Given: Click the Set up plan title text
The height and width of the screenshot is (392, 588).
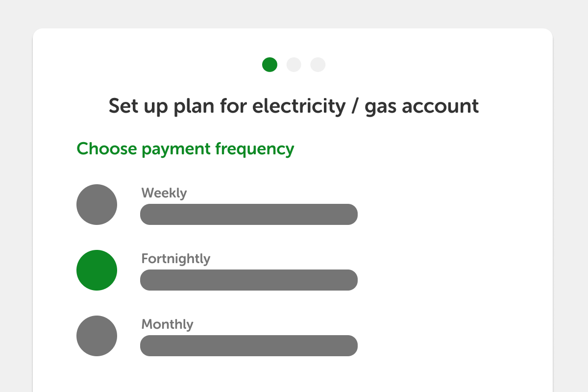Looking at the screenshot, I should click(x=294, y=106).
